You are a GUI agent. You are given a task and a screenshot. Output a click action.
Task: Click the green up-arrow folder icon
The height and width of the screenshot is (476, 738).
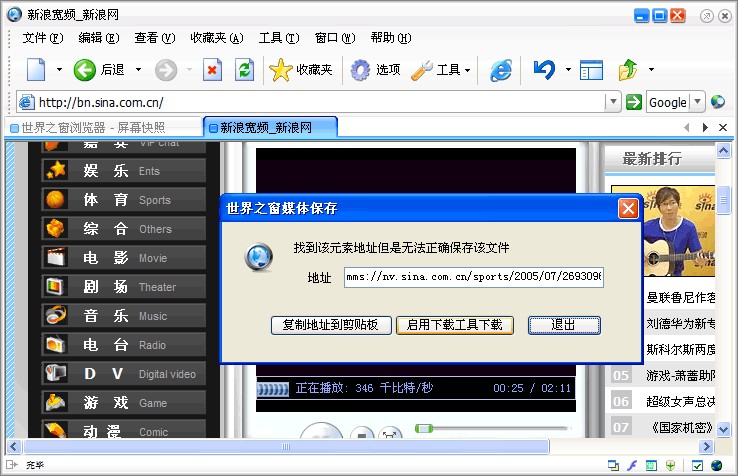[x=628, y=70]
